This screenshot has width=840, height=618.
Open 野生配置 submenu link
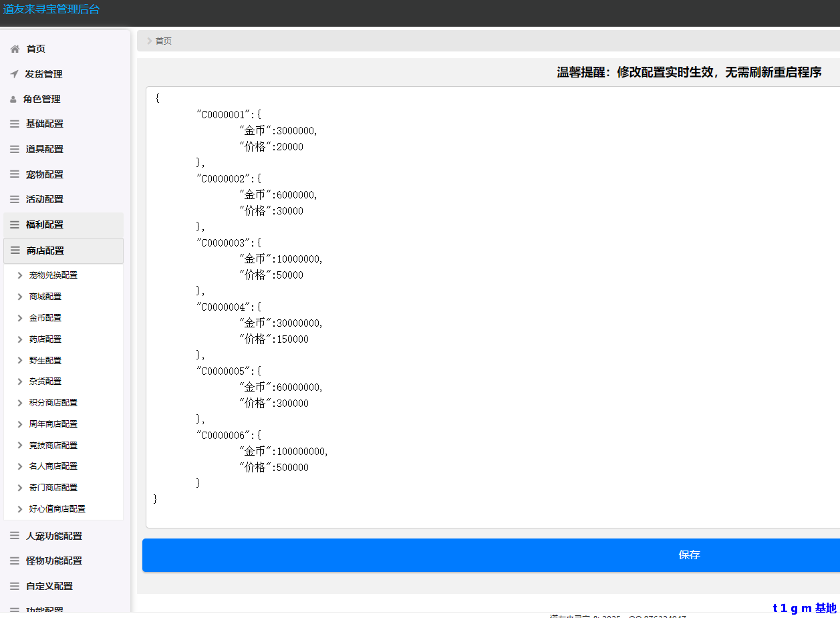point(45,360)
